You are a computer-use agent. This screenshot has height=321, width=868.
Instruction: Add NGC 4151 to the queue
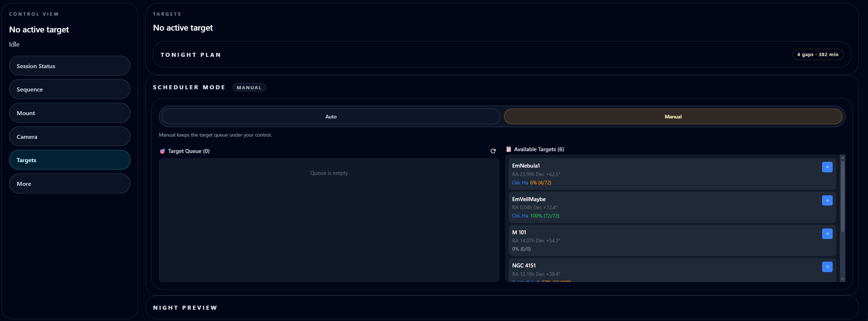[x=827, y=267]
